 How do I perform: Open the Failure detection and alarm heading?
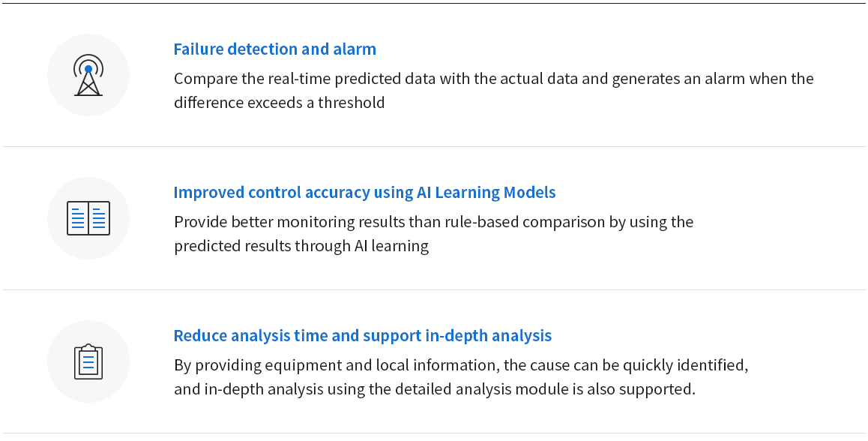[x=274, y=49]
